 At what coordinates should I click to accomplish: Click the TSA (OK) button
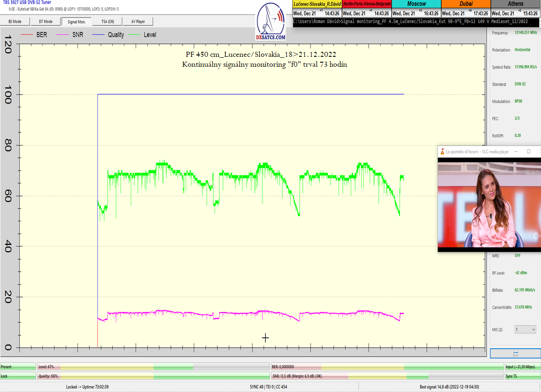click(108, 21)
